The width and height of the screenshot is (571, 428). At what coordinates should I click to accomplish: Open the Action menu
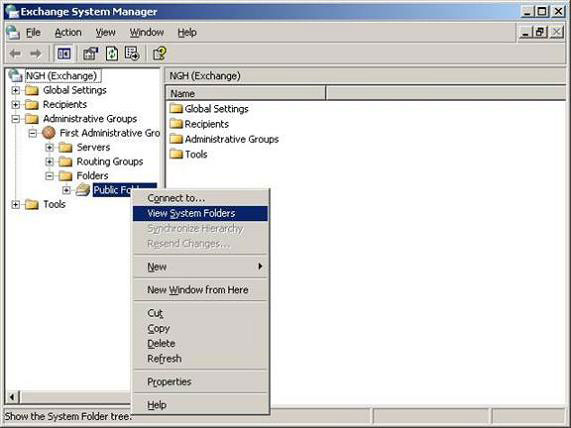click(x=68, y=33)
